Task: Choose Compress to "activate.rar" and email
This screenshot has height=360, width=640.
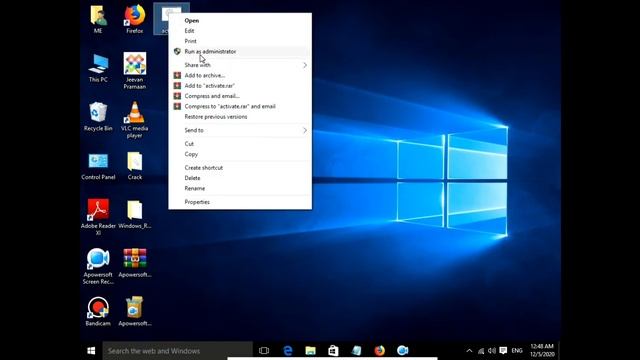Action: click(x=240, y=107)
